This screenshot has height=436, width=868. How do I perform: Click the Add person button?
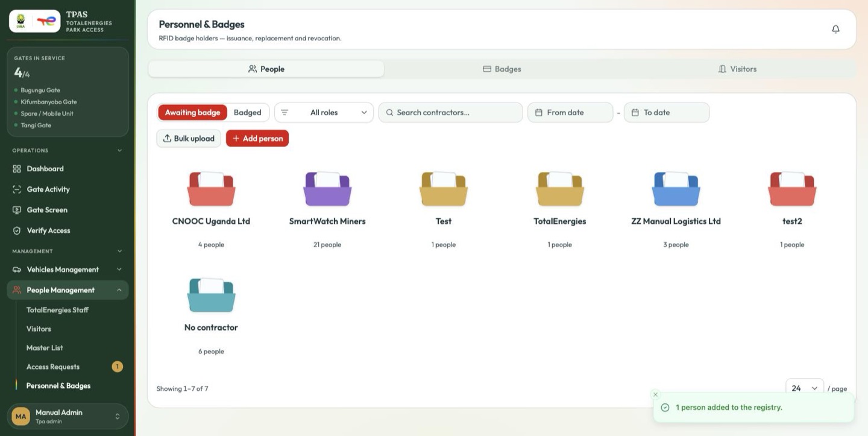click(x=257, y=139)
